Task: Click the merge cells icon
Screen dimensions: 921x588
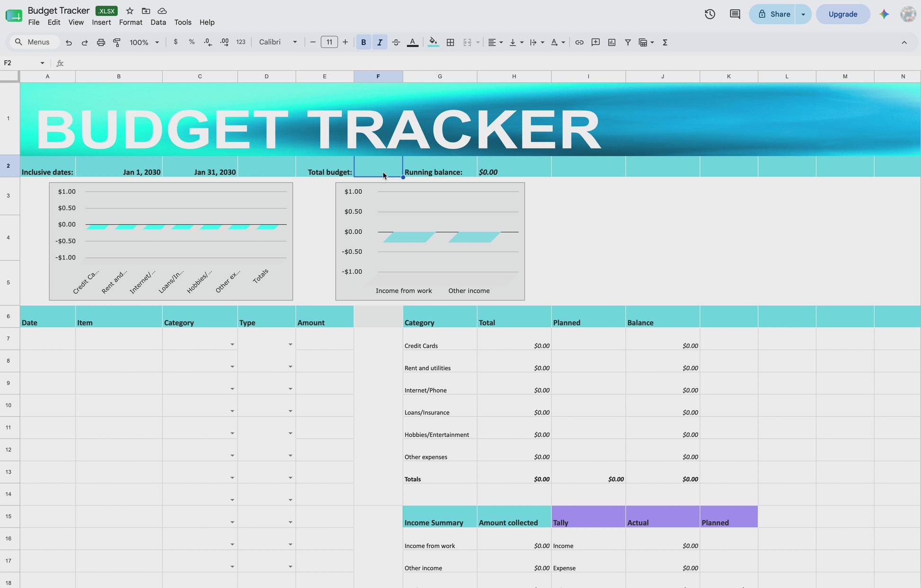Action: tap(467, 42)
